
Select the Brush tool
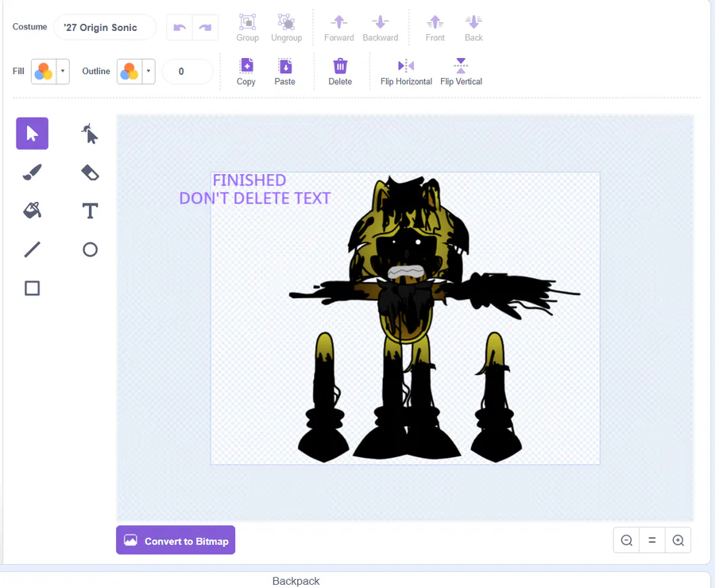[32, 172]
